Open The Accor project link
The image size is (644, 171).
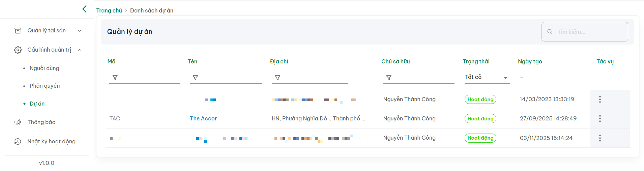pos(203,118)
